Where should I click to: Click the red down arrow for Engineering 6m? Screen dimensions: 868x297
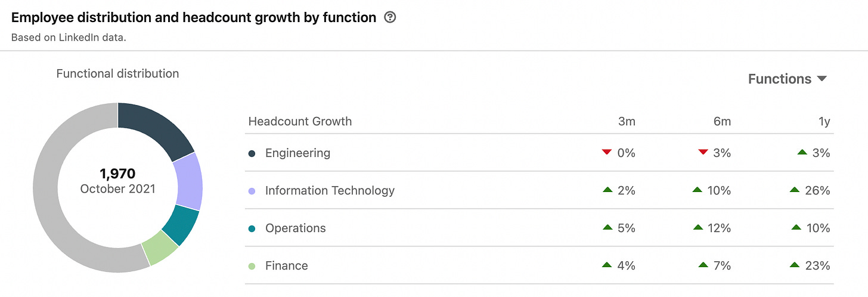[703, 153]
